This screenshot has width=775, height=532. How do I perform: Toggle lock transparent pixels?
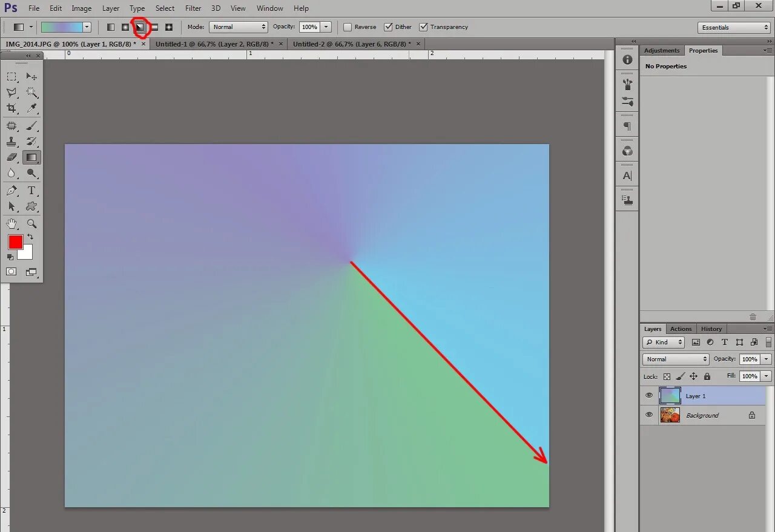[x=667, y=376]
